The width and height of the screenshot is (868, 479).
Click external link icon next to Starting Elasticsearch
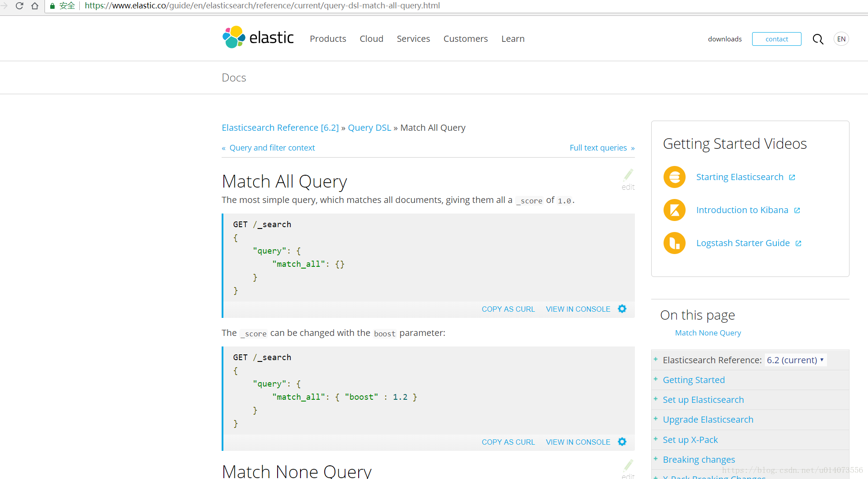792,177
